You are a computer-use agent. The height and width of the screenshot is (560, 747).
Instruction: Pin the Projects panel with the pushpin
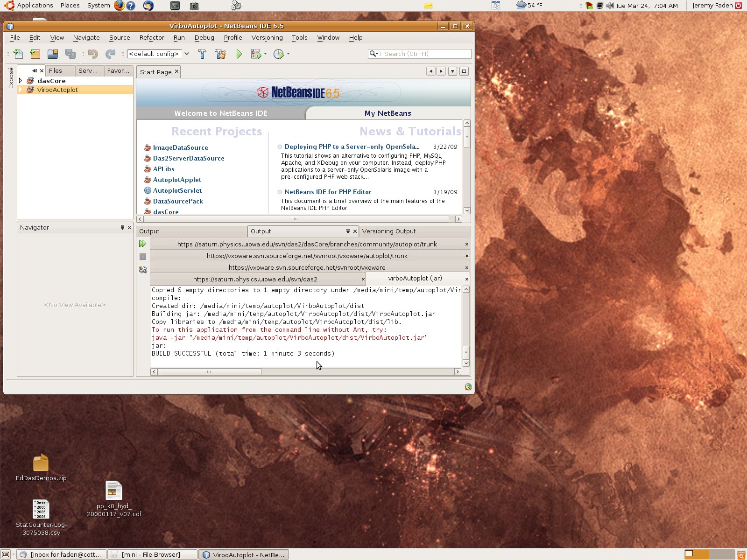point(35,70)
